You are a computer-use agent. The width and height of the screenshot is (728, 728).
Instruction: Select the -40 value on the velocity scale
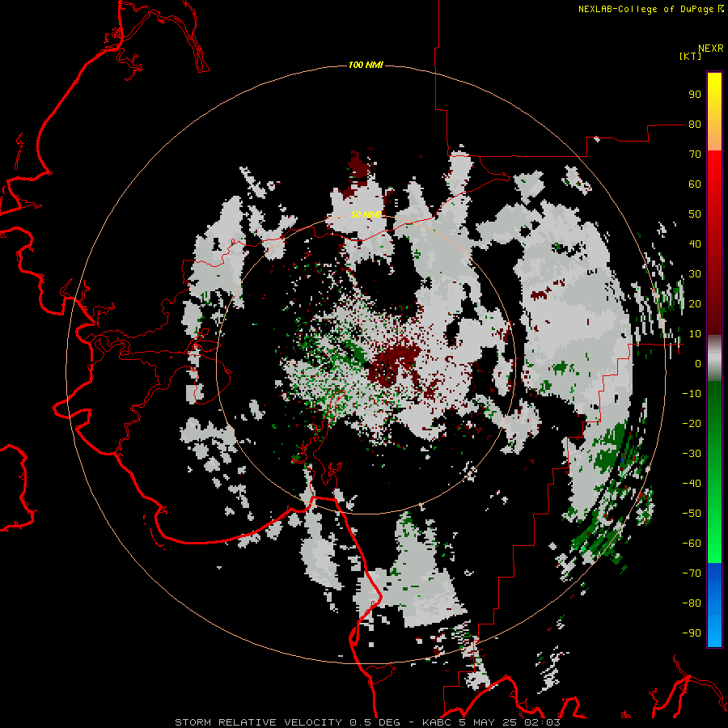692,484
